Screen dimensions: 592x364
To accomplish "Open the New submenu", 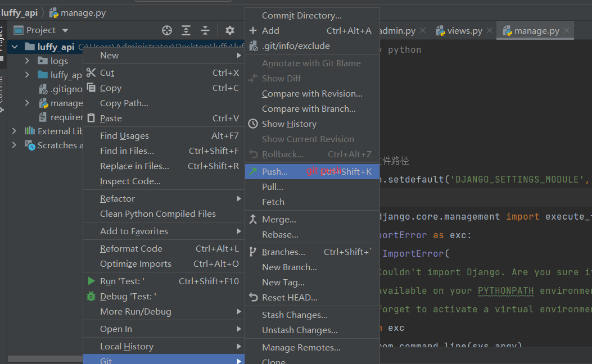I will coord(164,56).
